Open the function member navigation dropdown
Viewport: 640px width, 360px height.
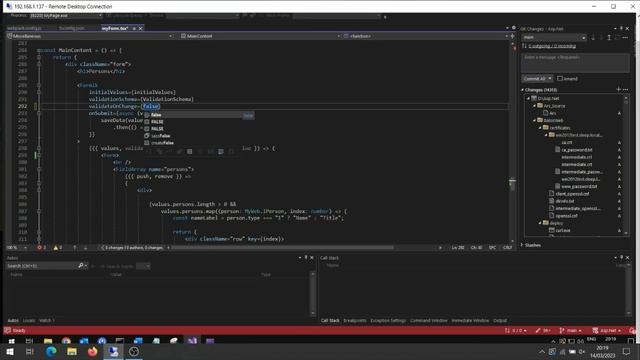[x=426, y=36]
